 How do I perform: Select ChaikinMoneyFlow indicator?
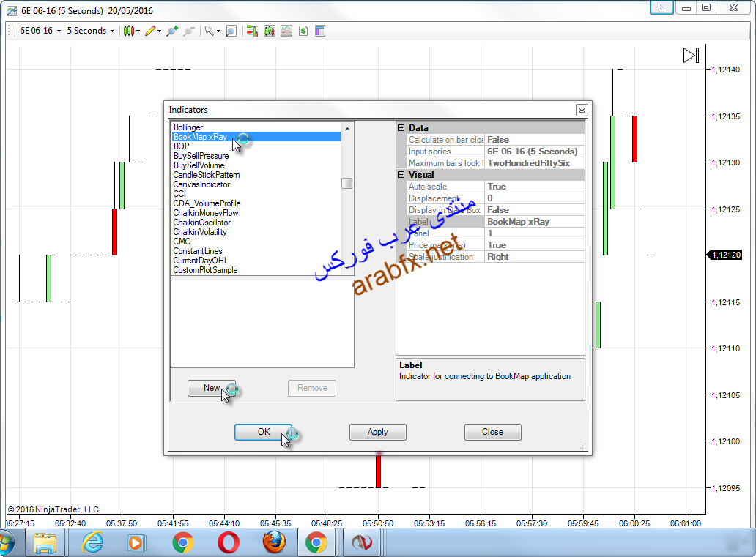(256, 213)
